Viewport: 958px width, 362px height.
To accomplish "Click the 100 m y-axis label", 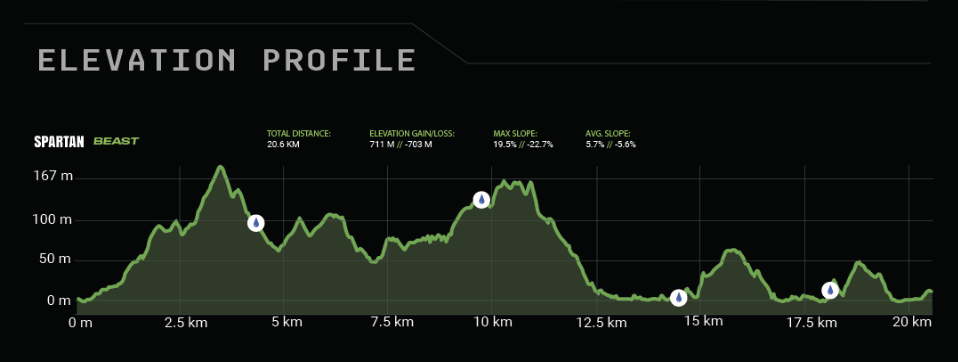I will [x=53, y=220].
